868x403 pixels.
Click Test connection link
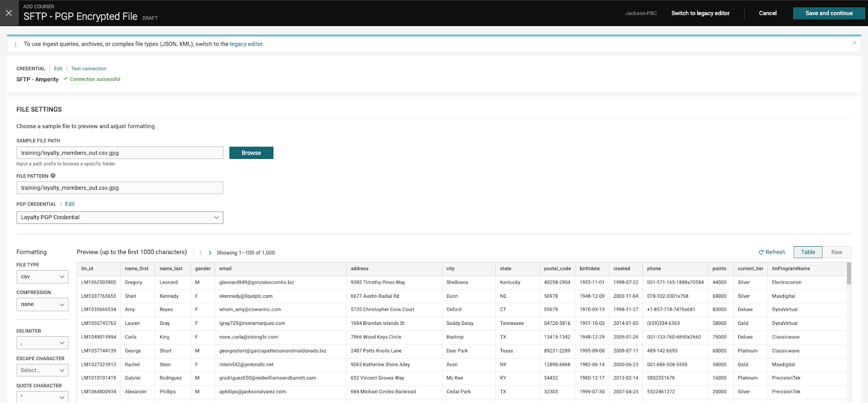tap(88, 69)
